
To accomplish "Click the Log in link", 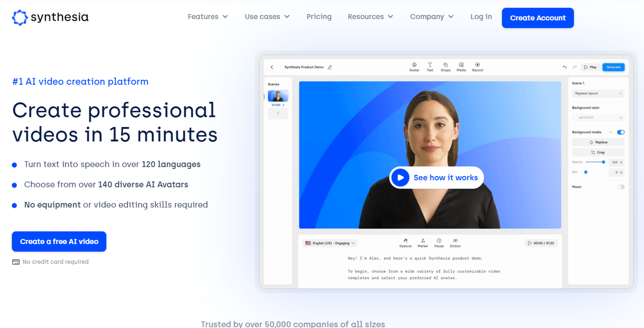I will click(x=481, y=17).
